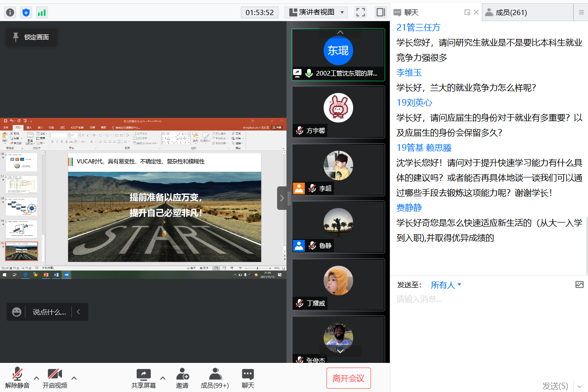
Task: Unmute microphone with 解除静音
Action: pyautogui.click(x=17, y=378)
